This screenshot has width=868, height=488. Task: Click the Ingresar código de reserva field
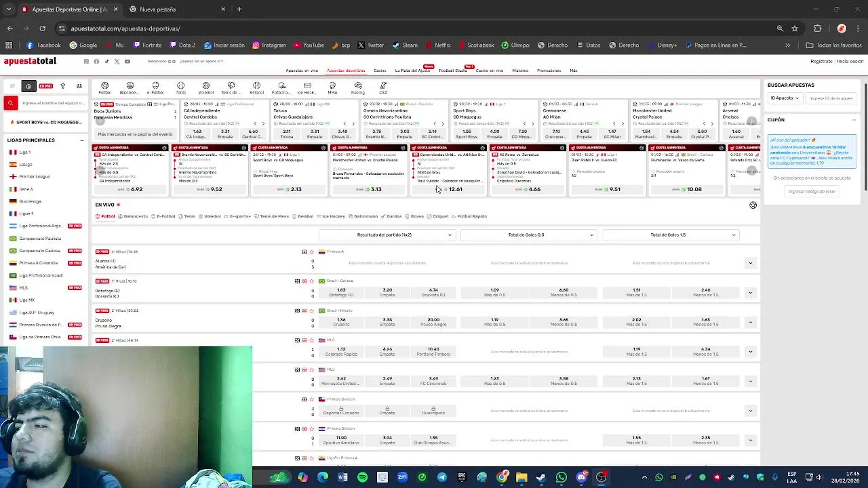[812, 191]
